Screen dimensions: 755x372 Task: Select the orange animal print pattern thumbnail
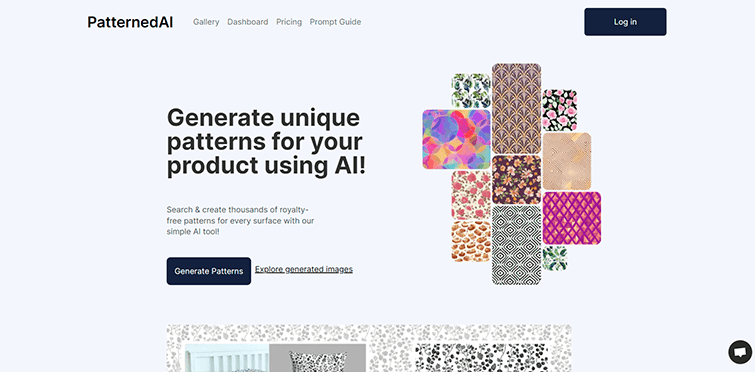pos(471,242)
